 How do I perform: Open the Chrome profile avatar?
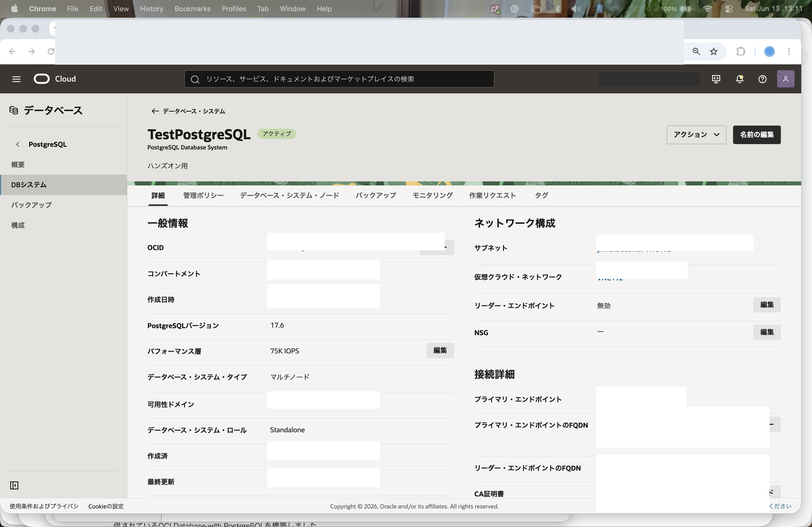769,52
